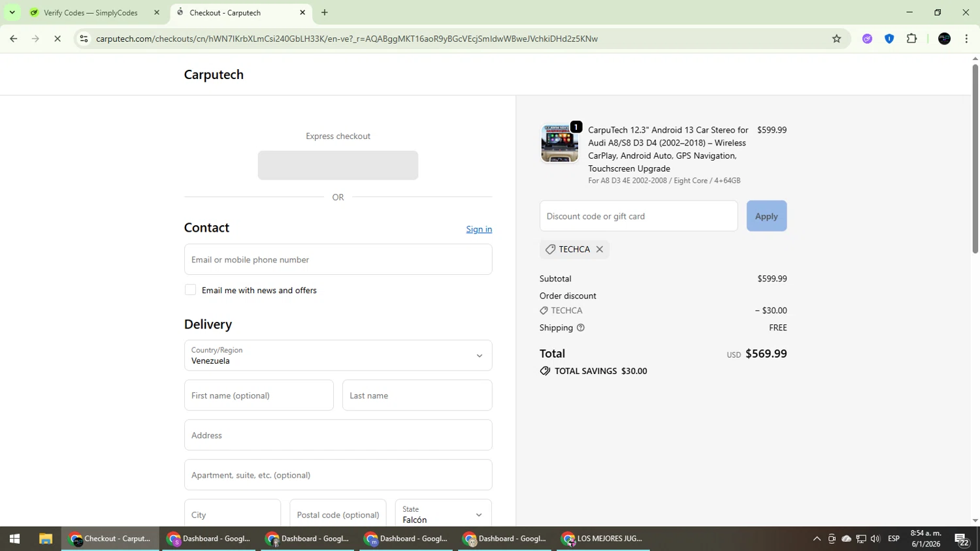Open the browser profile avatar
The image size is (980, 551).
[x=944, y=39]
